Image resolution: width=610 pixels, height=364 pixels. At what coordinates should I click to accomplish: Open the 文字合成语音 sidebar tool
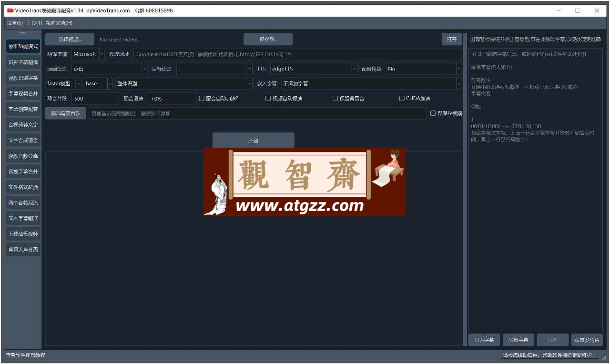23,140
